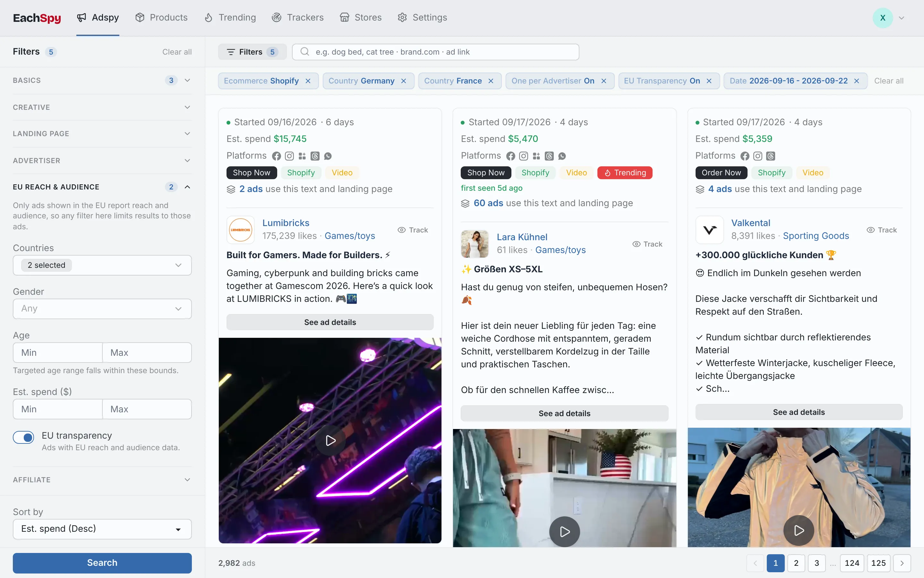The image size is (924, 578).
Task: Open the Countries dropdown with 2 selected
Action: point(102,265)
